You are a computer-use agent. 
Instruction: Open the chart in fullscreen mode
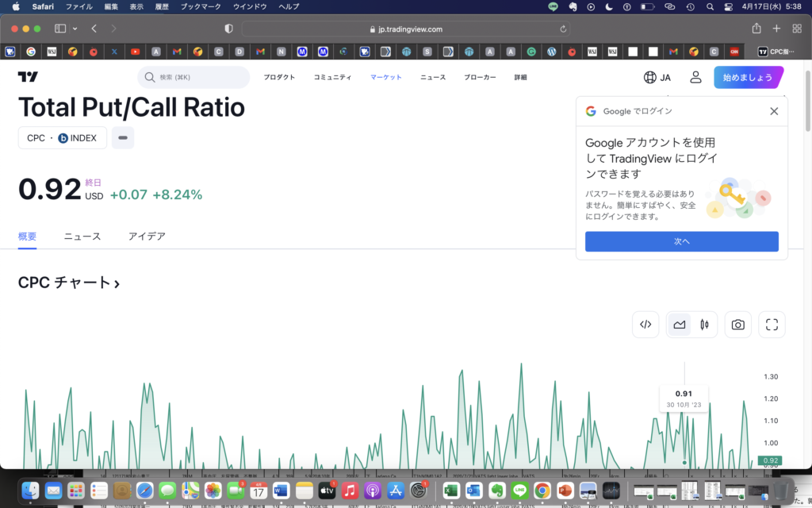(772, 324)
